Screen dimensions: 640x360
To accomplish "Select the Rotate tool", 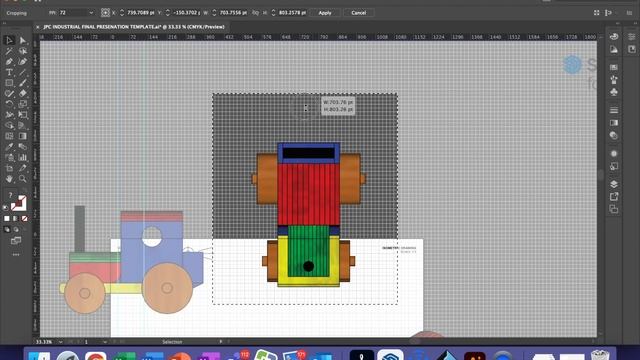I will click(x=9, y=104).
